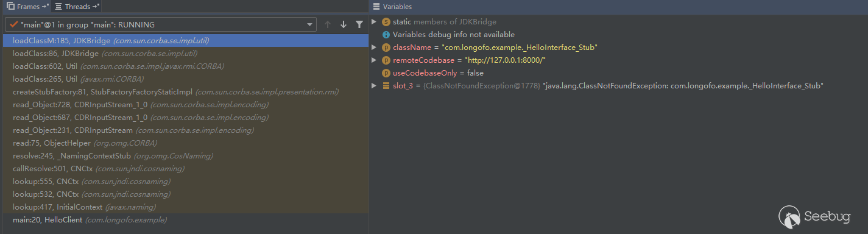The image size is (868, 234).
Task: Select the className value string
Action: pyautogui.click(x=520, y=48)
